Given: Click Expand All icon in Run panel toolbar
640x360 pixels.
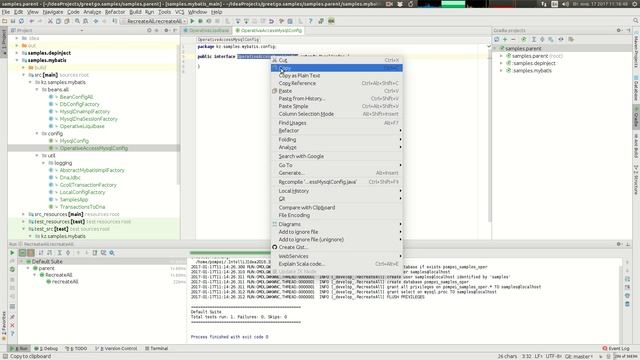Looking at the screenshot, I should [x=59, y=253].
